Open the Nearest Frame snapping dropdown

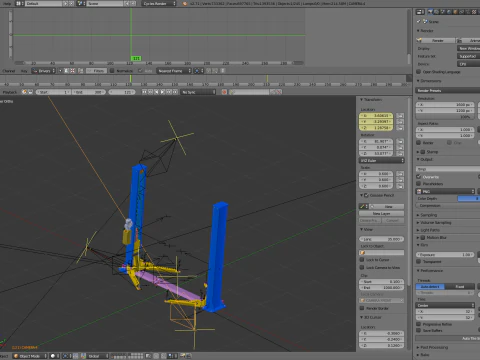(x=174, y=71)
